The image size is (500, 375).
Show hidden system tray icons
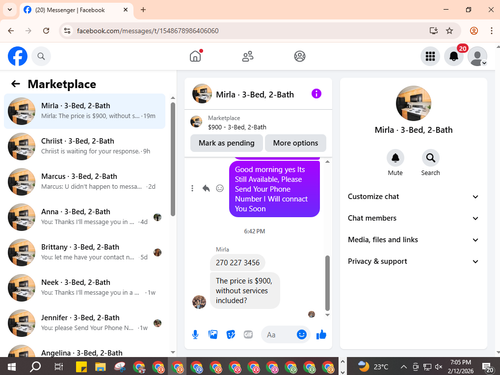pyautogui.click(x=403, y=367)
